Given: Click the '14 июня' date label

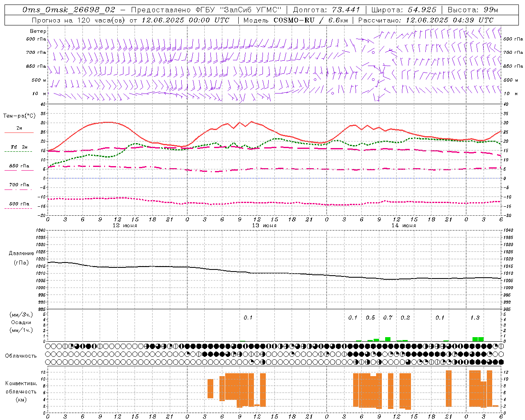Looking at the screenshot, I should [404, 225].
